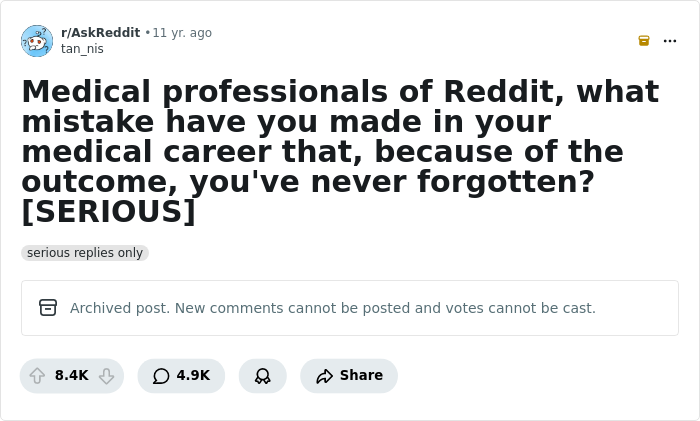Downvote the medical professionals post

(x=106, y=376)
